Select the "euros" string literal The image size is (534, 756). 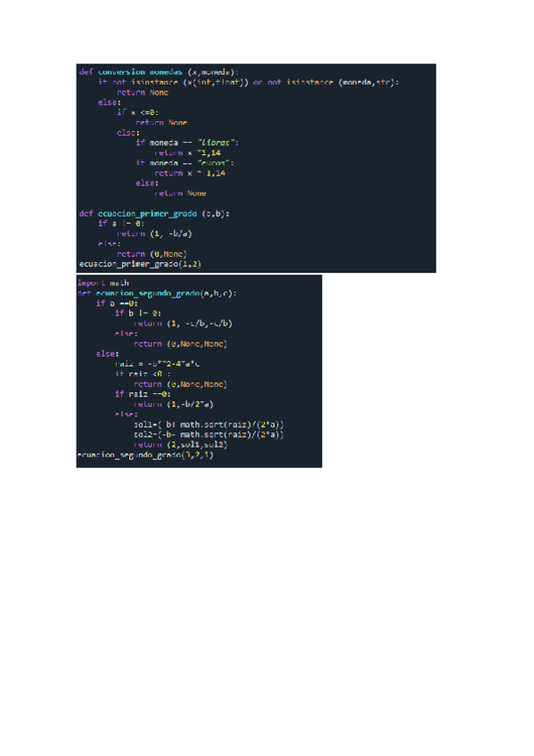(x=213, y=163)
